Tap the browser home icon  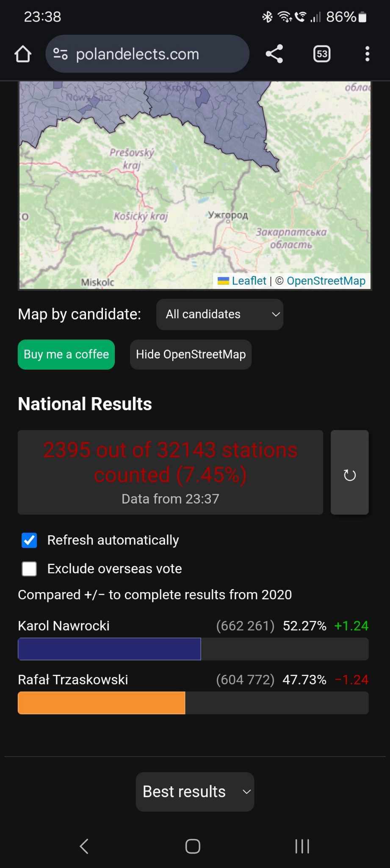[x=23, y=54]
